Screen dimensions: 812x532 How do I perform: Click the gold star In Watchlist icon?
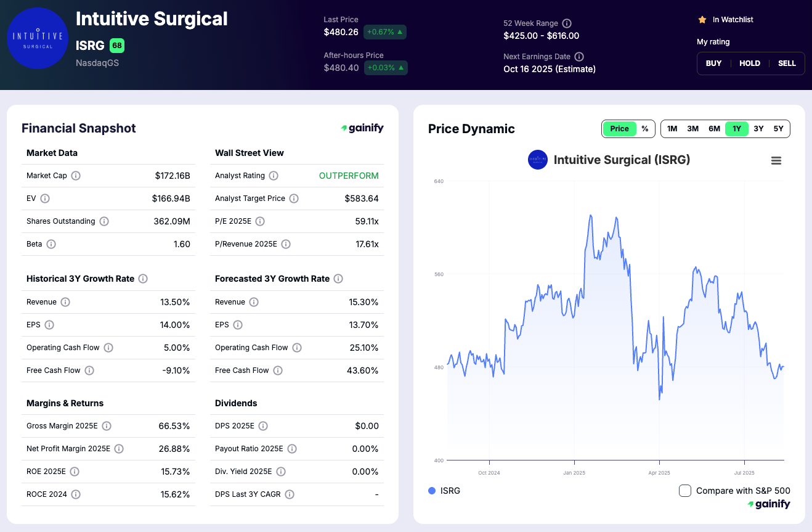pyautogui.click(x=702, y=20)
